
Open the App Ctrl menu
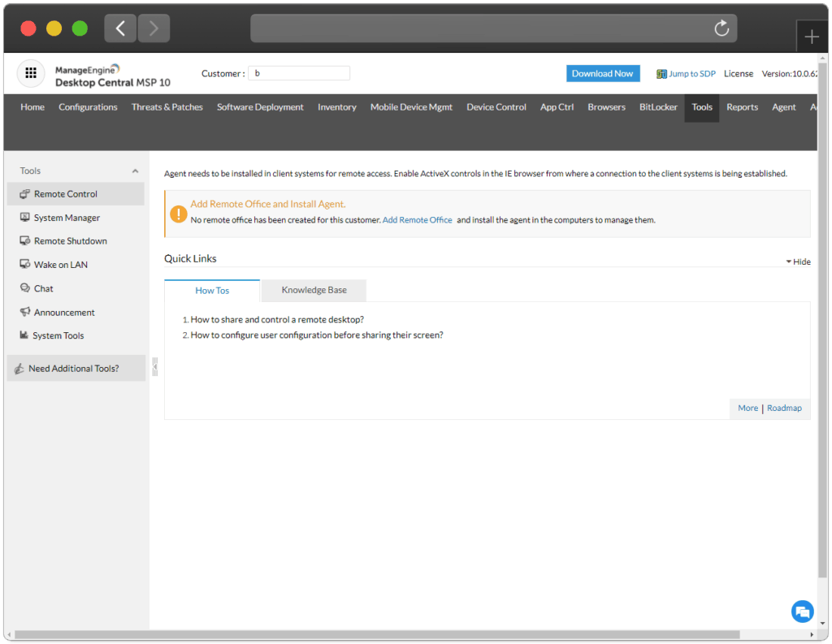pos(557,107)
